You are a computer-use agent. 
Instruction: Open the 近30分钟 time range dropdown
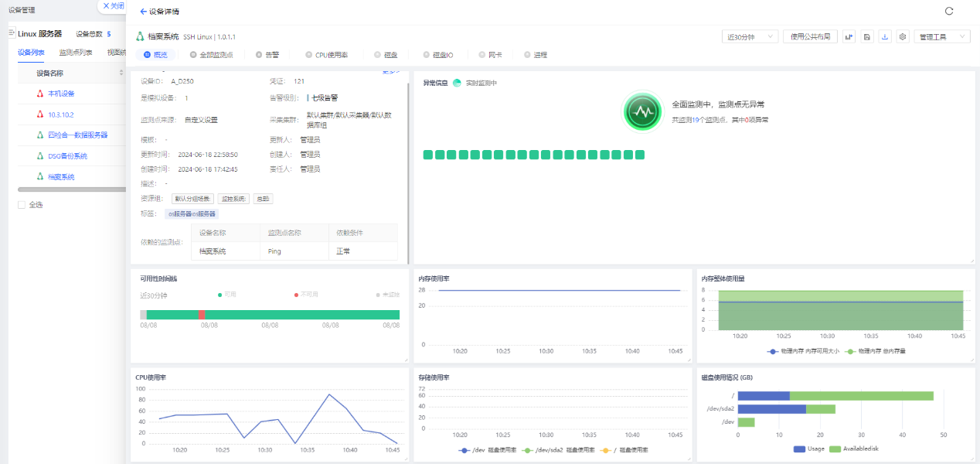click(750, 36)
